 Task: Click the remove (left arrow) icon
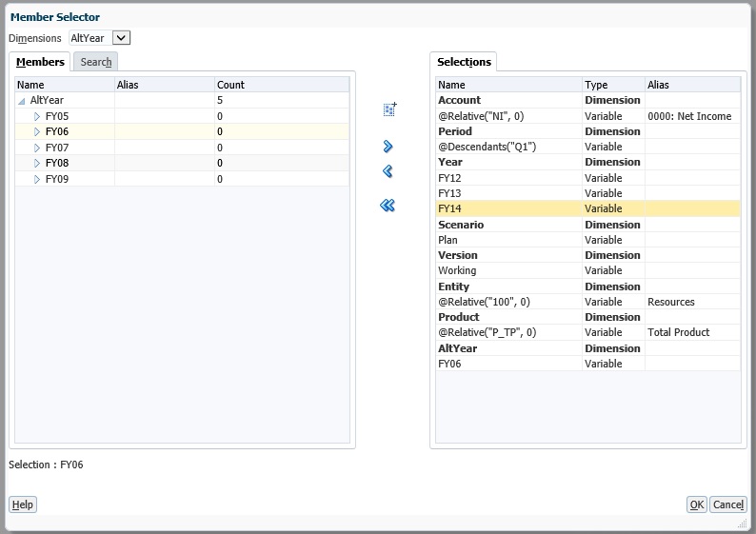(x=388, y=171)
